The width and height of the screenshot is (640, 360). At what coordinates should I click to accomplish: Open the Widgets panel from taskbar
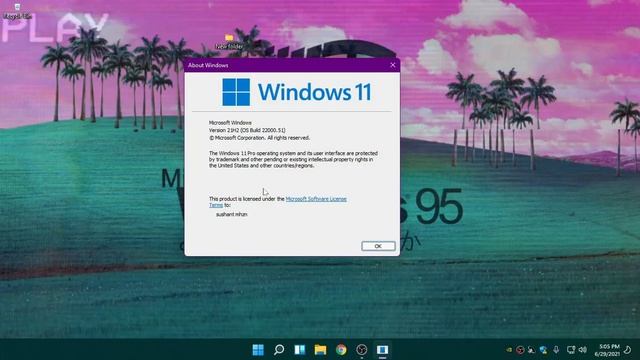pyautogui.click(x=300, y=350)
